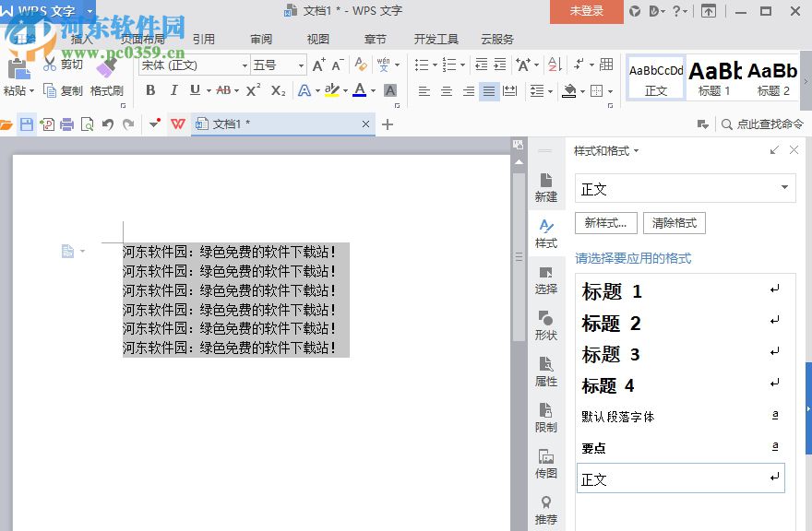Toggle Bold formatting

tap(150, 90)
